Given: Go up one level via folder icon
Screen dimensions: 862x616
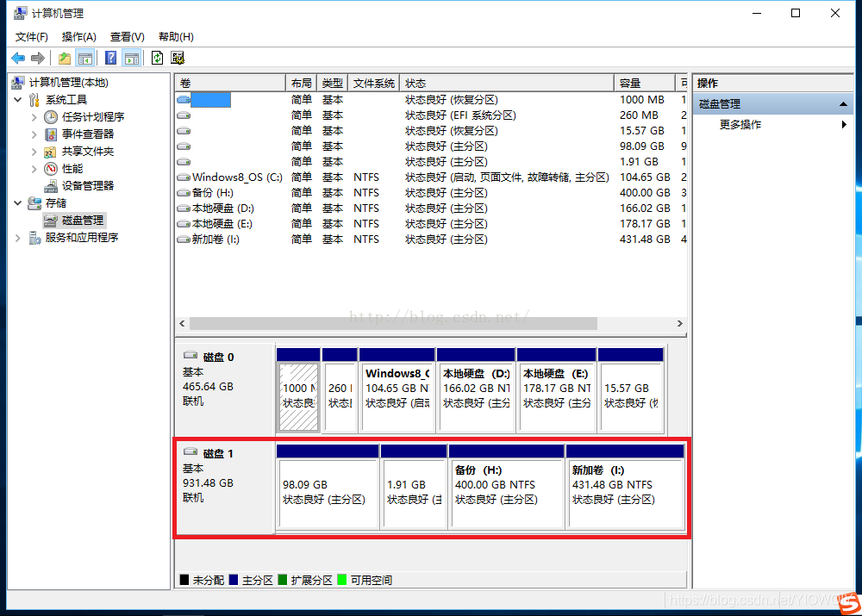Looking at the screenshot, I should pyautogui.click(x=65, y=58).
